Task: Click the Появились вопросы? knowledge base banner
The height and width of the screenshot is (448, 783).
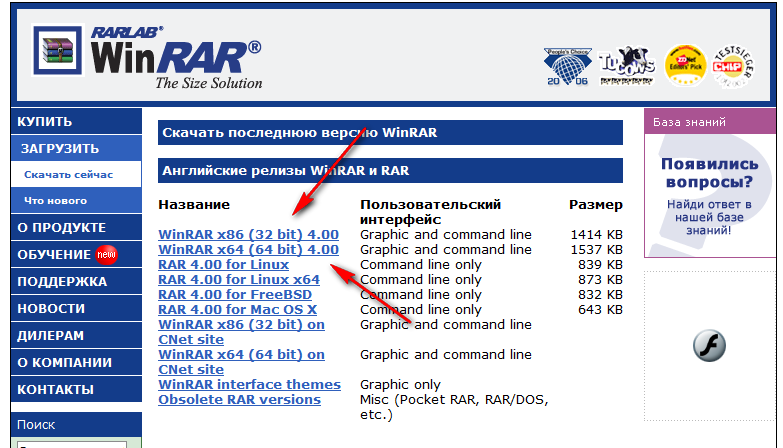Action: click(x=709, y=196)
